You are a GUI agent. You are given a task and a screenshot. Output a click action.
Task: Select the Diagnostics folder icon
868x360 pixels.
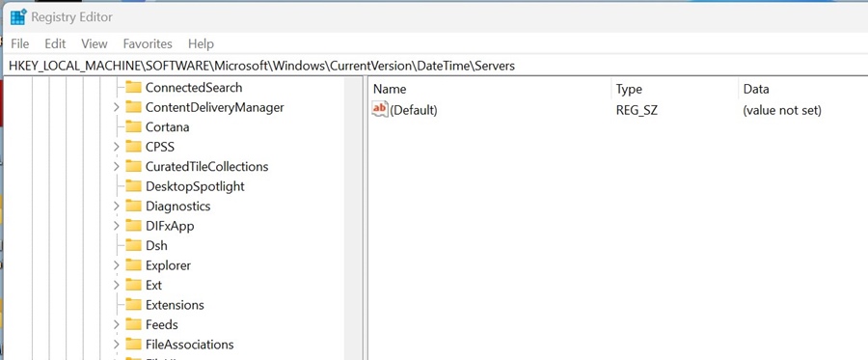coord(133,206)
